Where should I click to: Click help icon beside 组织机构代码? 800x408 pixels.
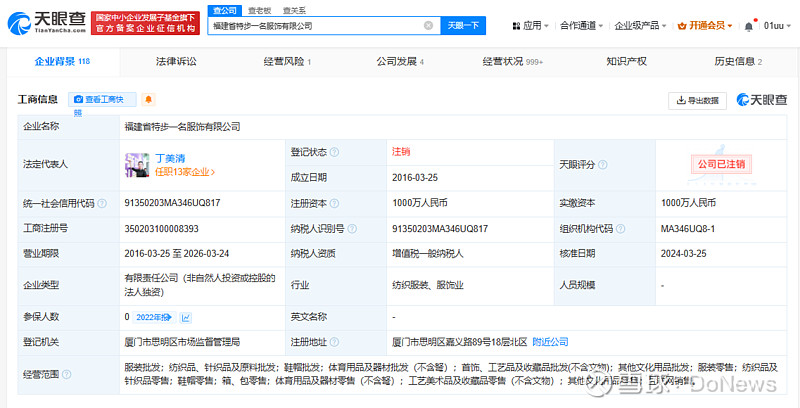coord(620,229)
